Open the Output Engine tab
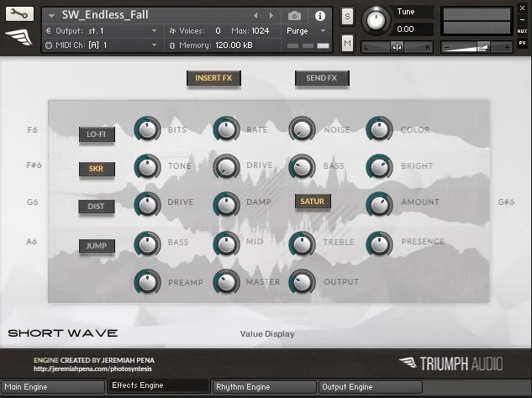 371,387
